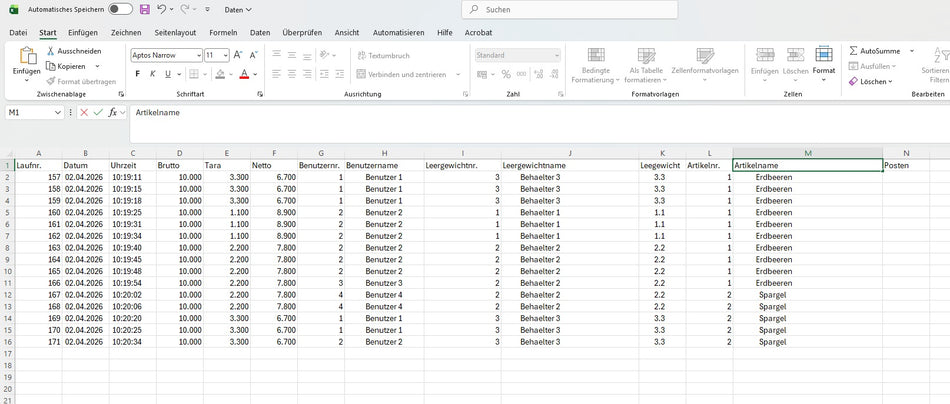Screen dimensions: 950x404
Task: Click the Einfügen paste button
Action: click(x=26, y=60)
